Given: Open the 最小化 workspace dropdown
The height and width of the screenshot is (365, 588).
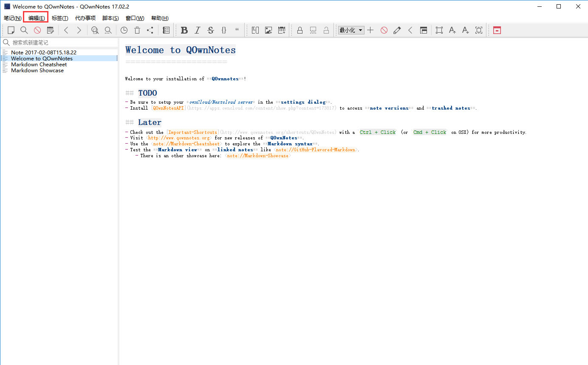Looking at the screenshot, I should (x=351, y=30).
